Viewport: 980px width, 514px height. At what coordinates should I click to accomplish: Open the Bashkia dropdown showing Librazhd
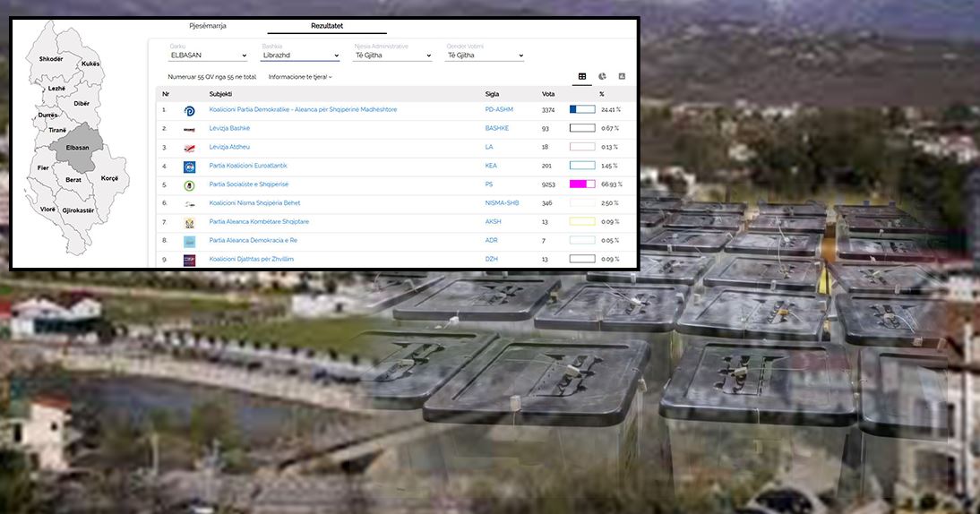(x=300, y=56)
